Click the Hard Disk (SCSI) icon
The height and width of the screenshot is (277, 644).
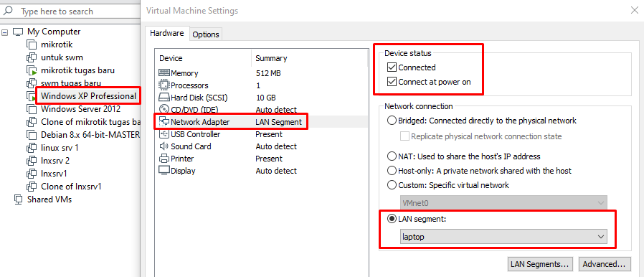[x=164, y=98]
